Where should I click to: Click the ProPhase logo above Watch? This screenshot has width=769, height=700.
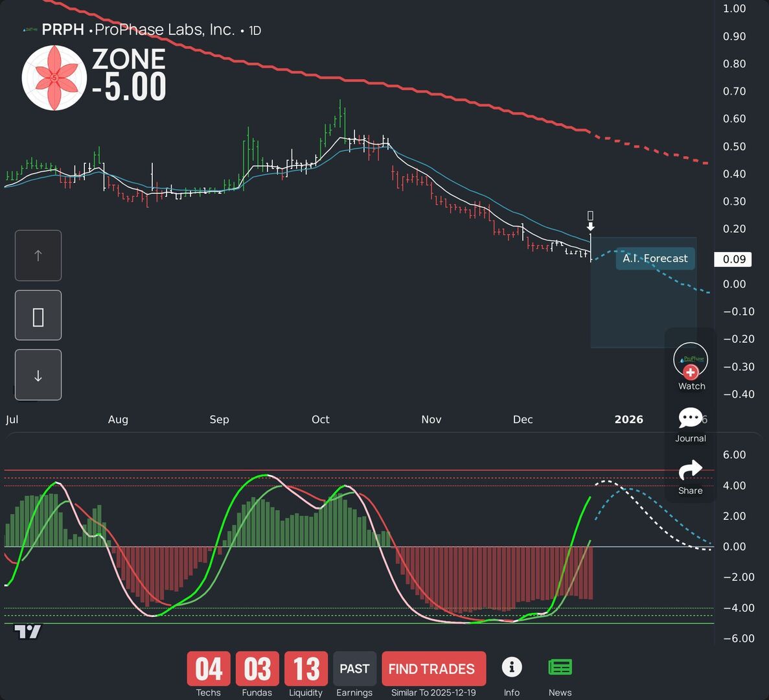[691, 358]
